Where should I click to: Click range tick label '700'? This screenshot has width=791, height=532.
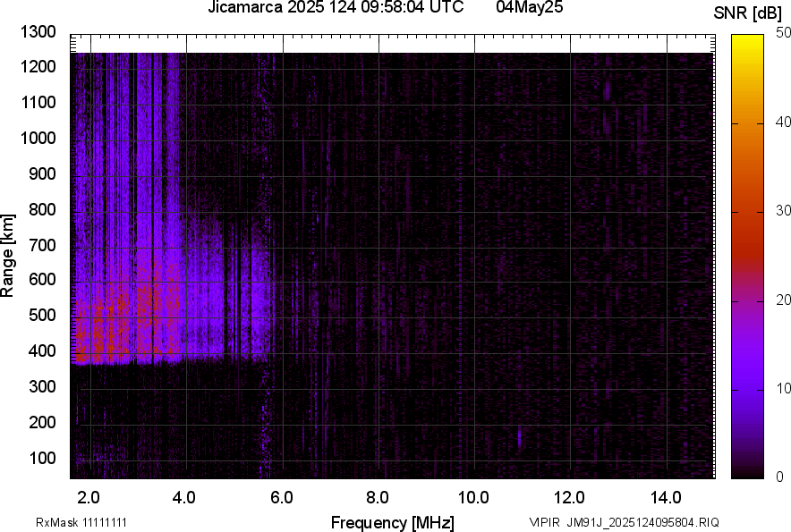point(42,245)
